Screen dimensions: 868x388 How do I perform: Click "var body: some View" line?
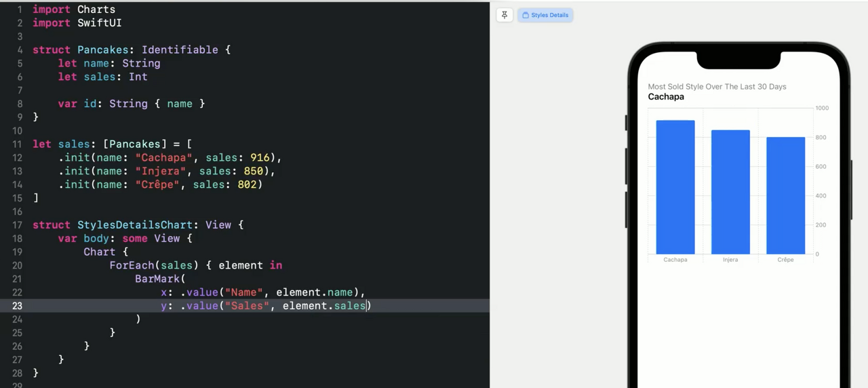pyautogui.click(x=125, y=239)
